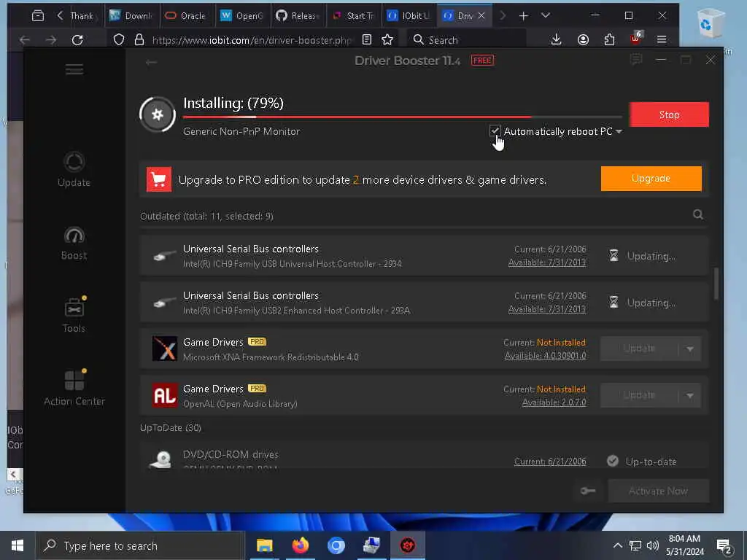Click the browser Search field
The width and height of the screenshot is (747, 560).
click(467, 40)
